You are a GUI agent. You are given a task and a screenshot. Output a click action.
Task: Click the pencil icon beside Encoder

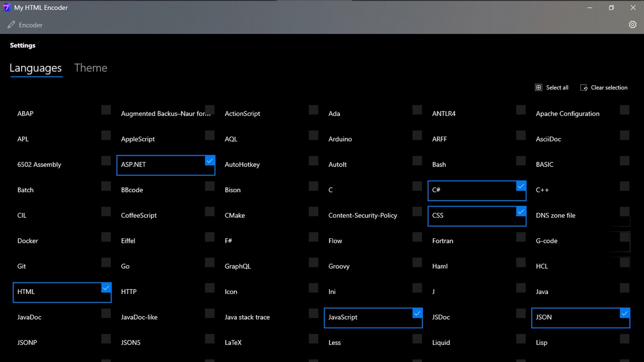10,24
